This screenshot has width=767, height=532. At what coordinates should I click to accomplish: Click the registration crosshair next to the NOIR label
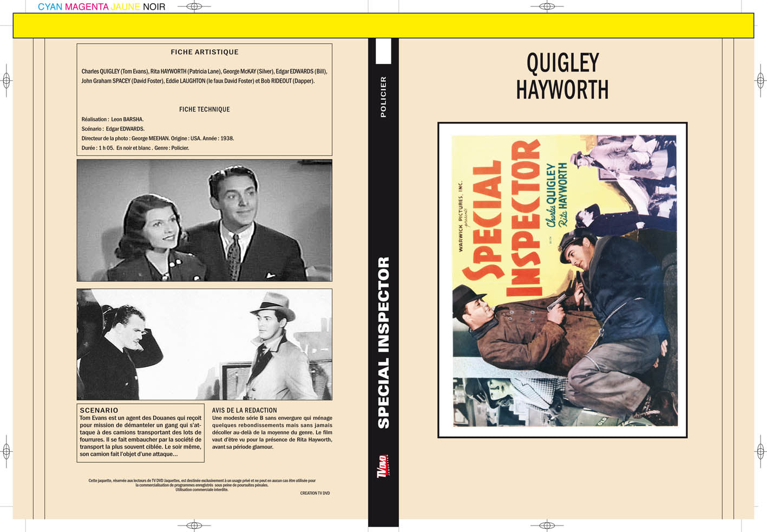[194, 6]
